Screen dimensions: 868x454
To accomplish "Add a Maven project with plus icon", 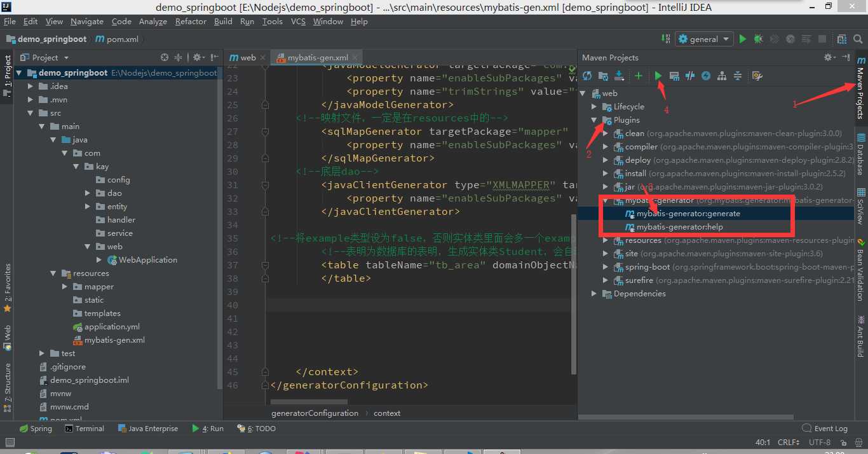I will (x=639, y=76).
